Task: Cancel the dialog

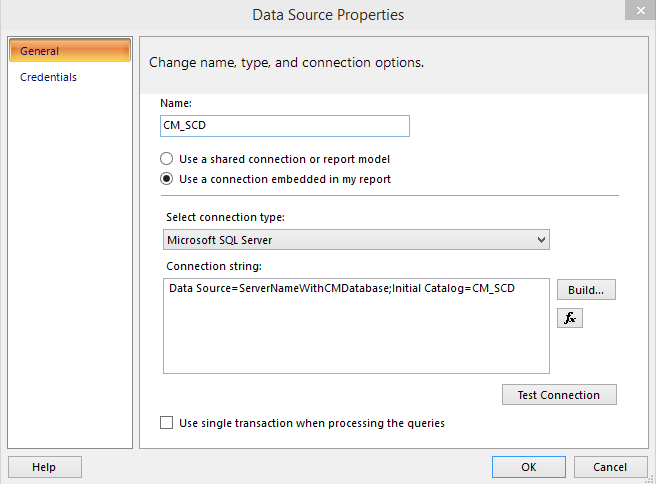Action: coord(610,467)
